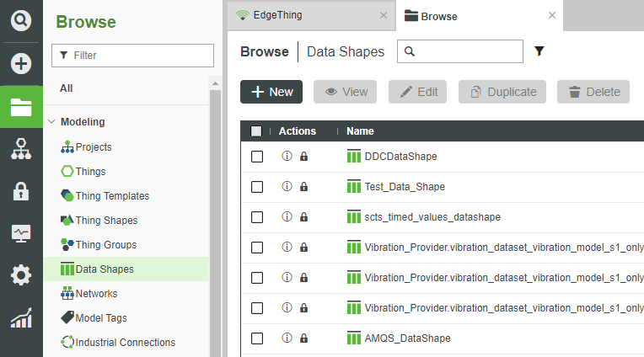Collapse the Modeling section

[51, 122]
